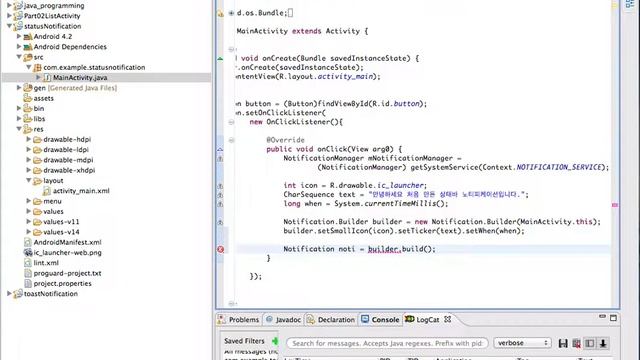Click the warning marker on Notification.Builder line

click(220, 222)
